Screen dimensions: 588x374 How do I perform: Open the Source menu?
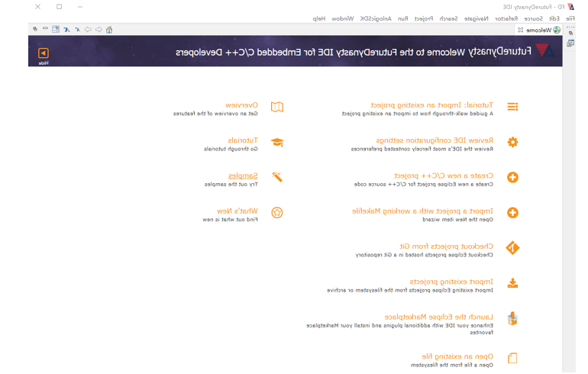click(x=533, y=18)
